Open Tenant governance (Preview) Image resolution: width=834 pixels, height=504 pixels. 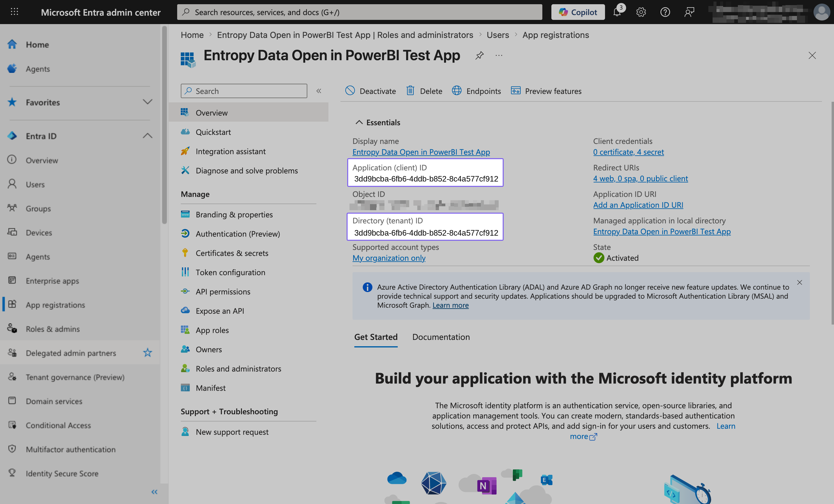click(x=75, y=377)
